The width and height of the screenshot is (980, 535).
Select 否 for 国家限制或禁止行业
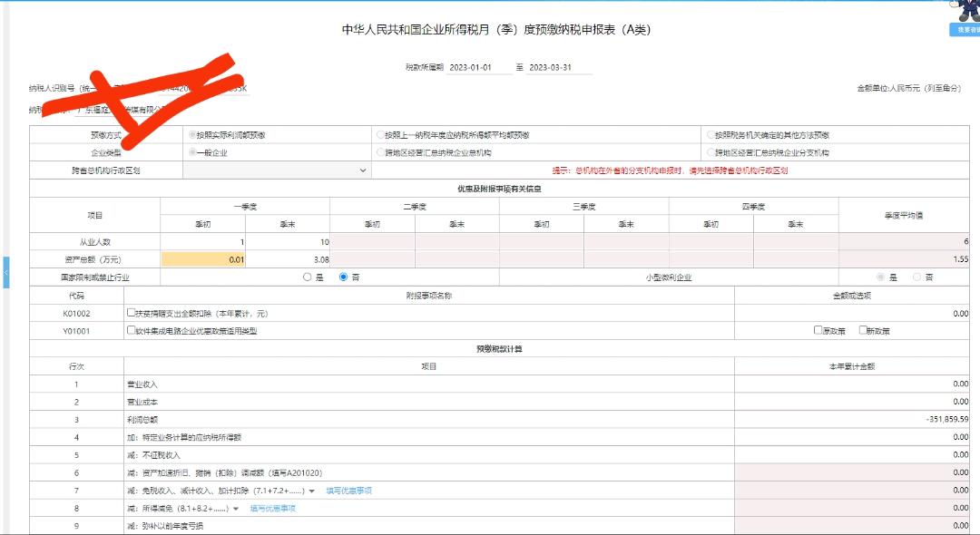(344, 277)
